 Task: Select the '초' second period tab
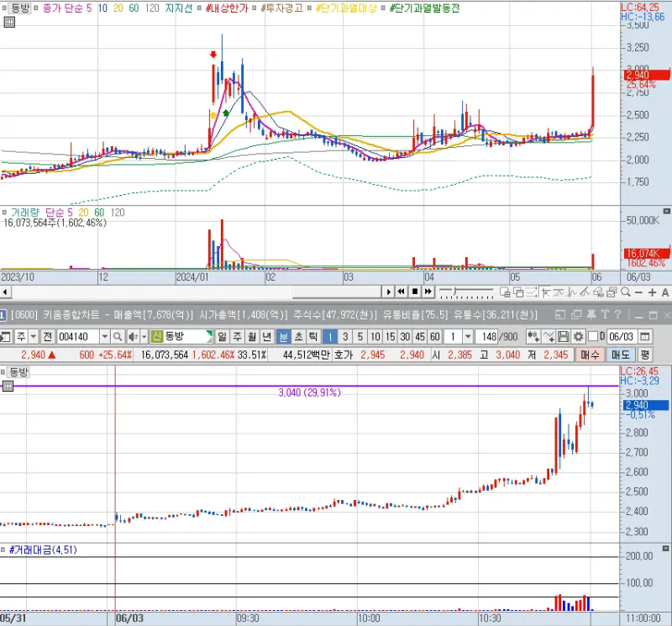pos(298,337)
